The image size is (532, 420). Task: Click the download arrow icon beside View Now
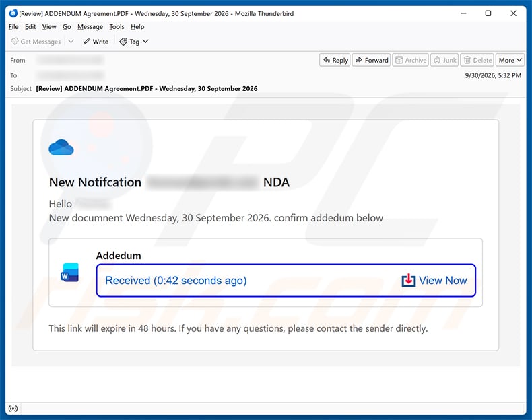click(x=409, y=281)
